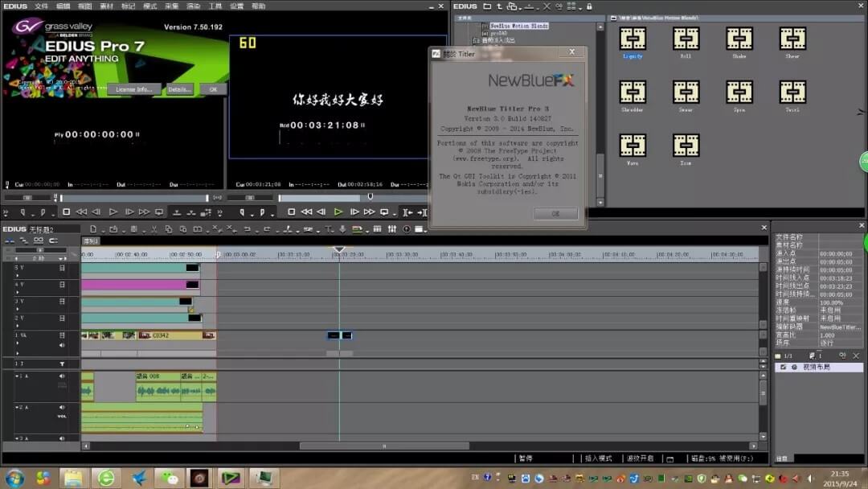Stop playback in the recorder monitor
This screenshot has height=489, width=868.
291,212
